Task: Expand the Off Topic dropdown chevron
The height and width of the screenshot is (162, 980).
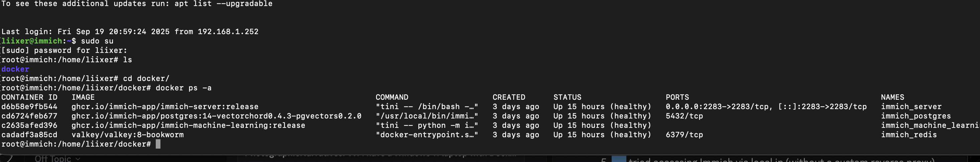Action: pyautogui.click(x=78, y=159)
